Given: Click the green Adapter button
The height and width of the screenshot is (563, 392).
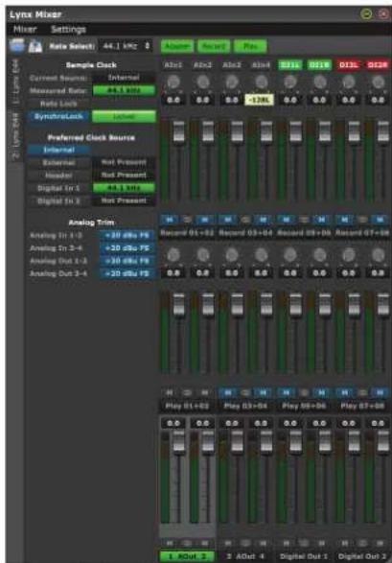Looking at the screenshot, I should [177, 46].
